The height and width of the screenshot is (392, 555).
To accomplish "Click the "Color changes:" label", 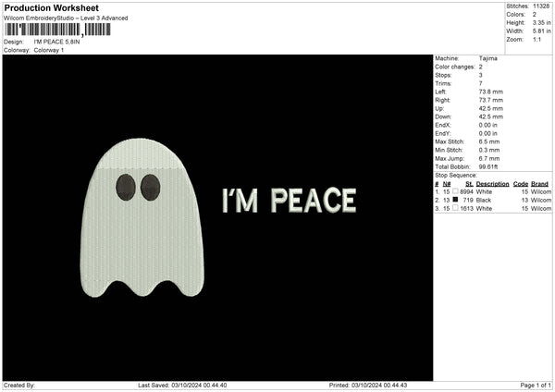I will 455,67.
